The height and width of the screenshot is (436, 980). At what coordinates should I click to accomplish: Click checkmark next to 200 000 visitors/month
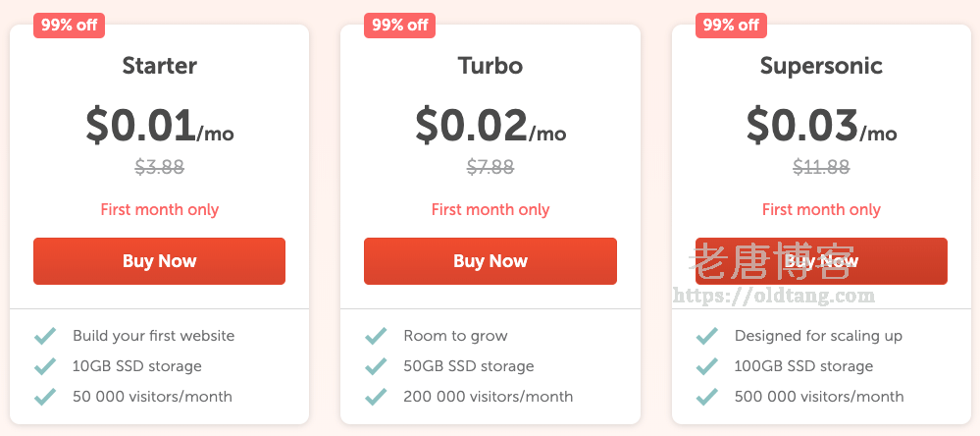[376, 397]
